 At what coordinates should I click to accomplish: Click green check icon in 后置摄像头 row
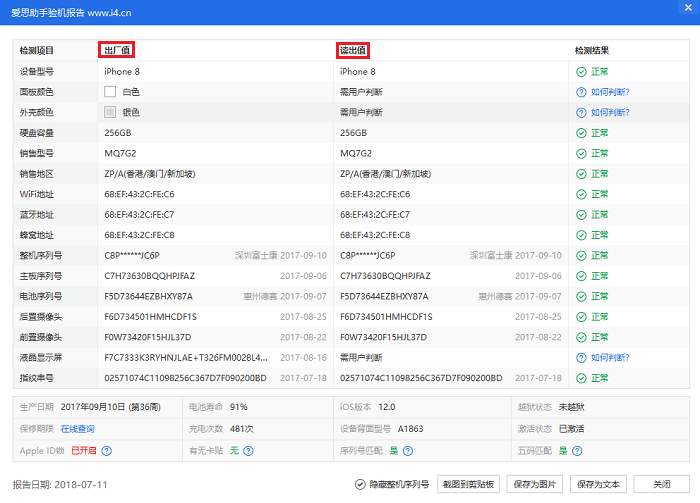(x=581, y=317)
